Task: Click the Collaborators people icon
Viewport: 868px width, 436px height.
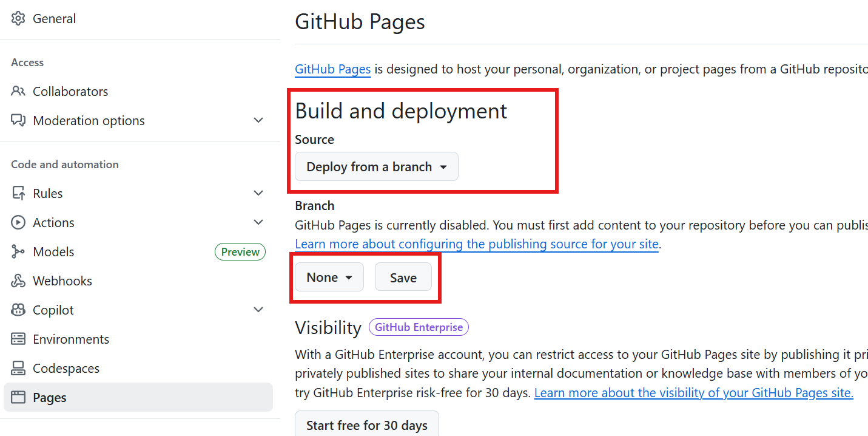Action: 18,92
